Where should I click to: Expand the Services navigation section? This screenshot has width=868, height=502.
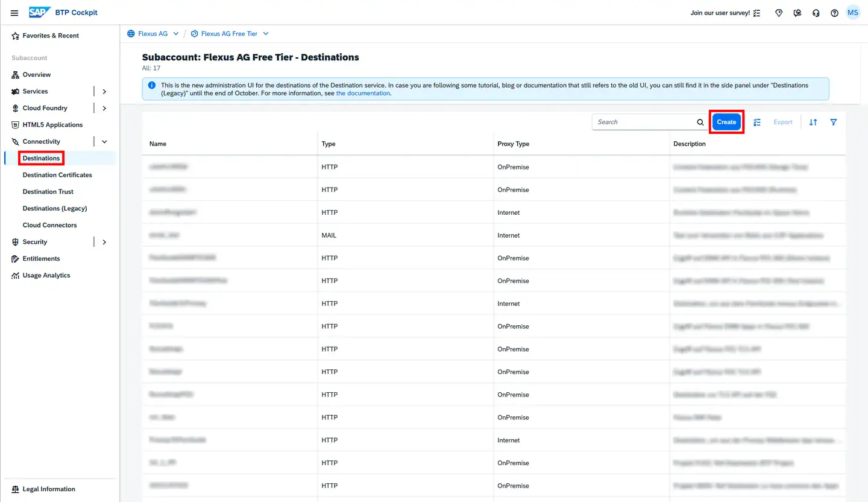coord(104,92)
